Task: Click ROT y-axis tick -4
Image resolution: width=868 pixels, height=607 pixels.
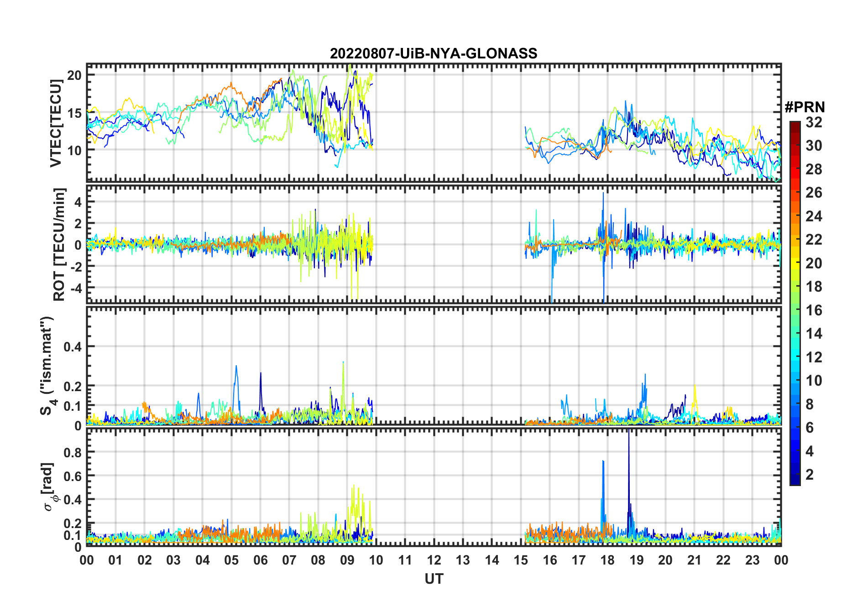Action: point(75,288)
